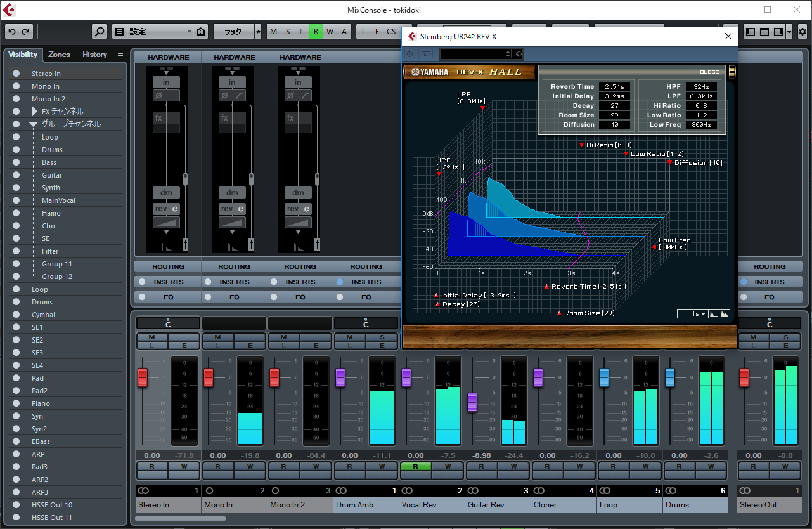The height and width of the screenshot is (529, 812).
Task: Toggle visibility dot for Drums group channel
Action: [16, 150]
